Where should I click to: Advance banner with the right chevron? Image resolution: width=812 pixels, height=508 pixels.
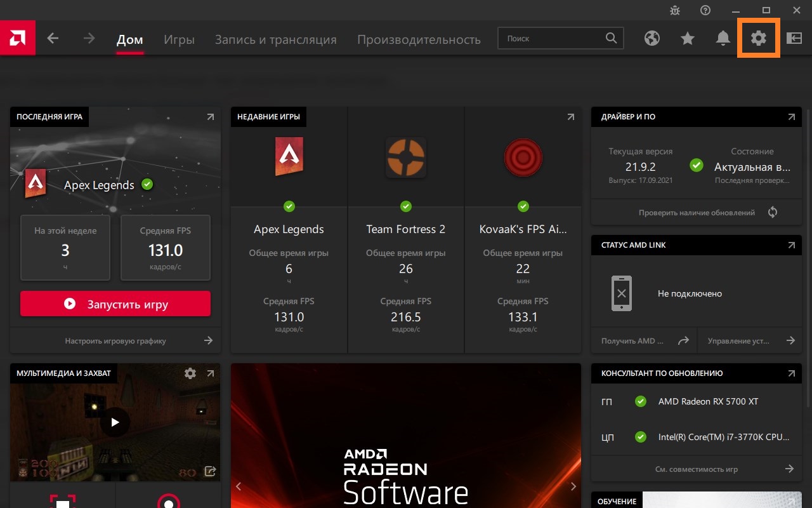[x=573, y=486]
